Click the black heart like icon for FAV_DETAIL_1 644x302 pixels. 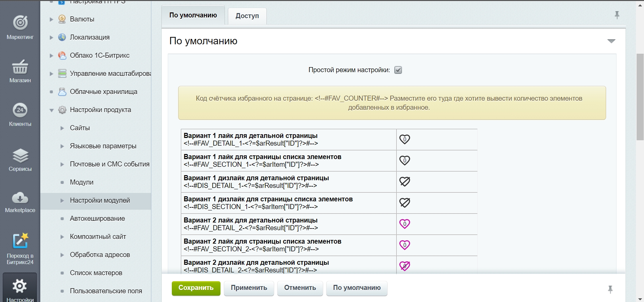(404, 139)
